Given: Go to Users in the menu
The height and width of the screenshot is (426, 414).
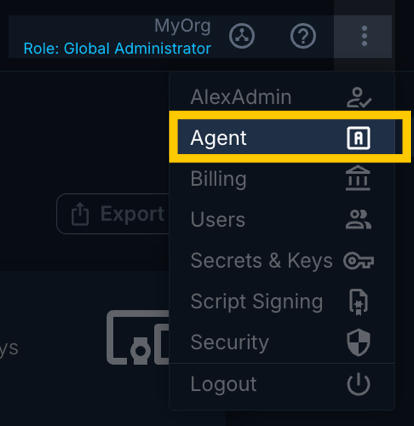Looking at the screenshot, I should [x=282, y=220].
